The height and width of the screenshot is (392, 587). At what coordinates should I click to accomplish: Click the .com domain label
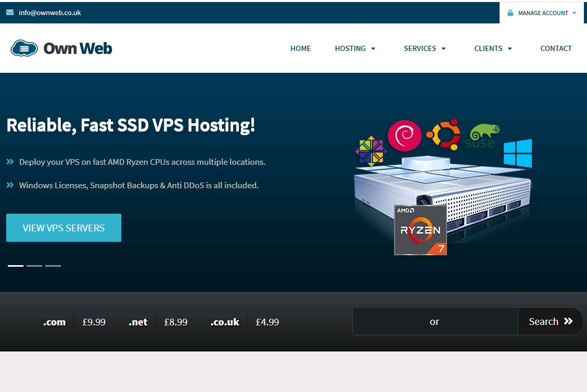(54, 322)
